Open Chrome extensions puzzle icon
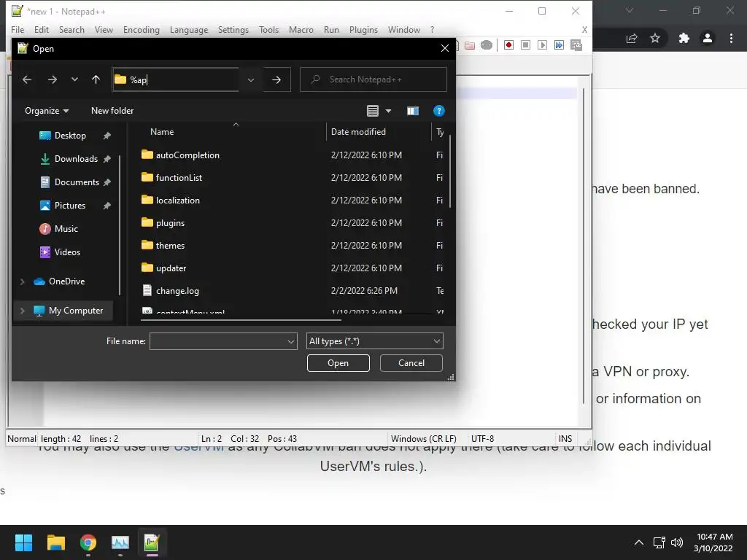 (x=684, y=38)
